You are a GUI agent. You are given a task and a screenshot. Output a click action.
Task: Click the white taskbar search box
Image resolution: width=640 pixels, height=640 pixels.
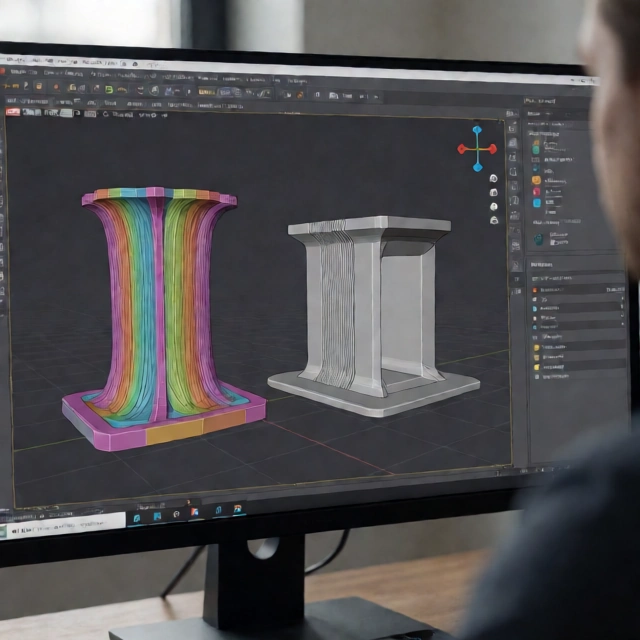(x=65, y=527)
